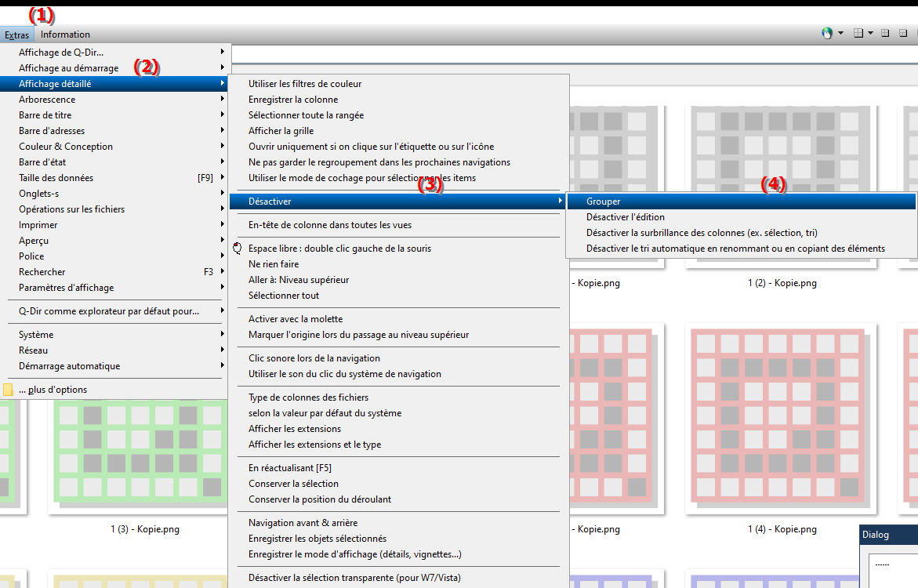Open dropdown arrow beside four-pane layout icon
The image size is (918, 588).
click(871, 34)
